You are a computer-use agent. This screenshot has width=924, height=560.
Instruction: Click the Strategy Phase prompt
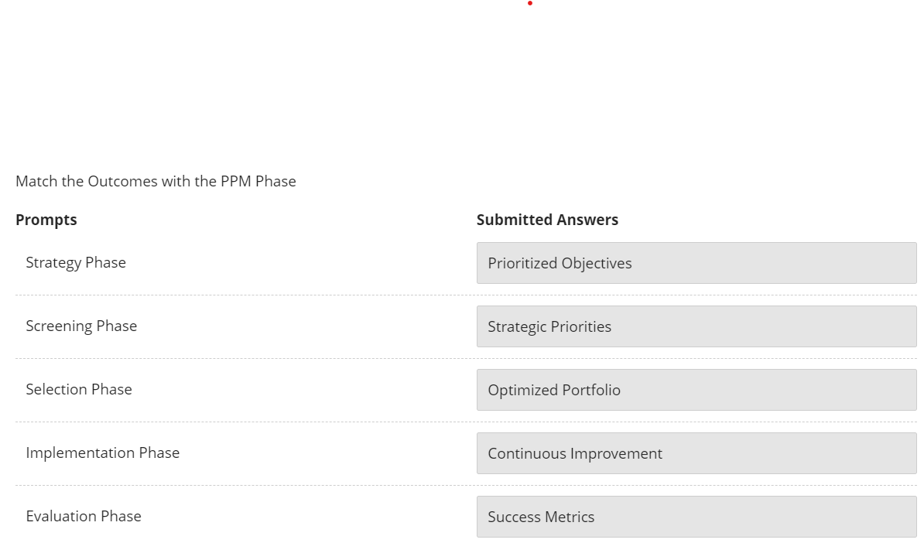[76, 262]
